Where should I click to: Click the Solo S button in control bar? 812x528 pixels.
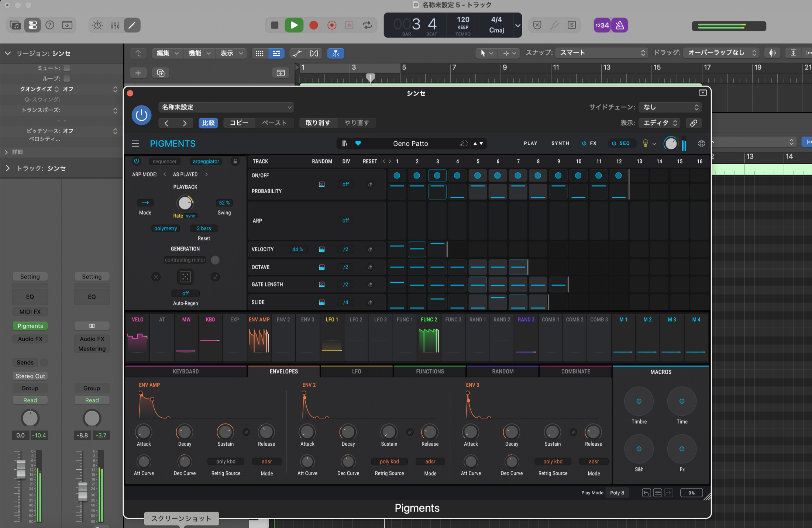(x=572, y=25)
